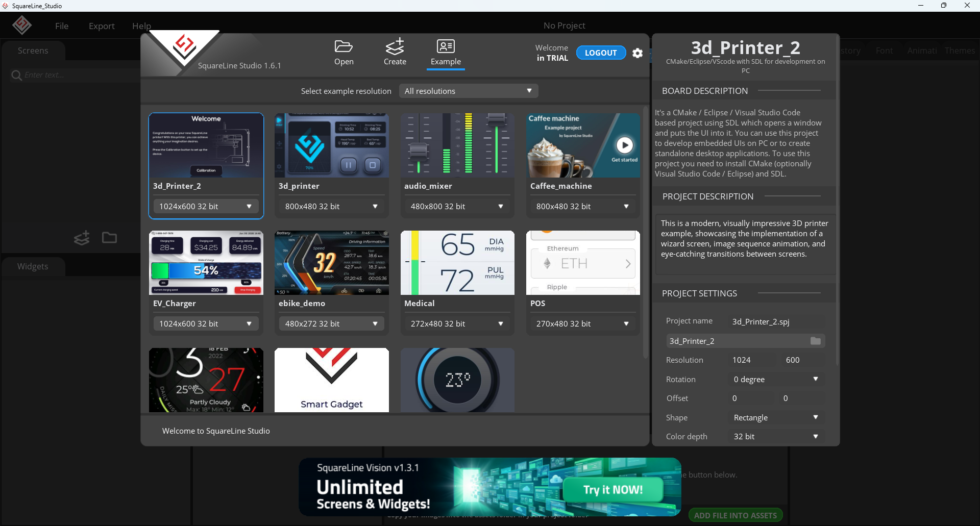This screenshot has width=980, height=526.
Task: Switch to the Font tab
Action: (x=884, y=51)
